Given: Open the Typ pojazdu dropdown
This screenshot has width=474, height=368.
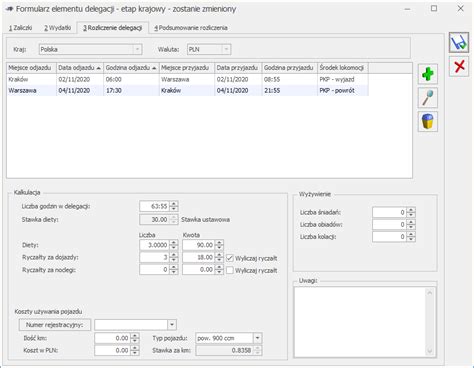Looking at the screenshot, I should (257, 338).
